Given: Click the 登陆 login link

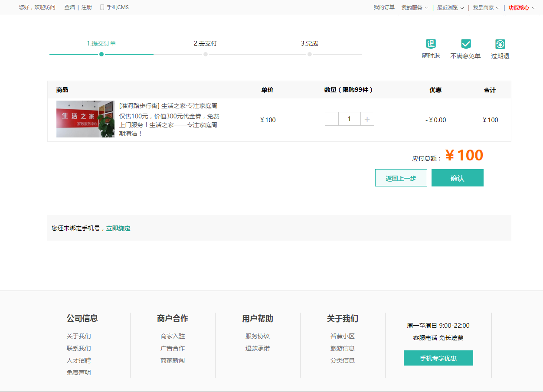Looking at the screenshot, I should pos(69,7).
